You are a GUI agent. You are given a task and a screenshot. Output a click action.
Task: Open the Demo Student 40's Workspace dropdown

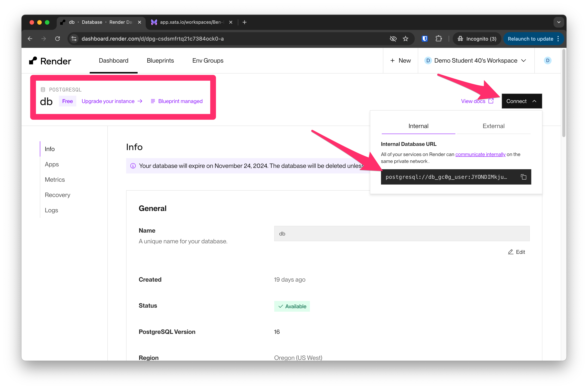click(x=476, y=60)
